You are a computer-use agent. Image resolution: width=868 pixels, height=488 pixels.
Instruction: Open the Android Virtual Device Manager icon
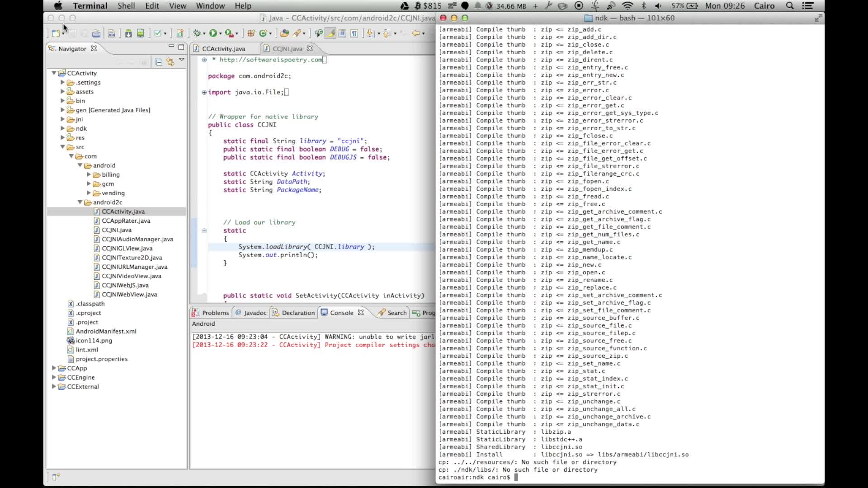(x=141, y=33)
